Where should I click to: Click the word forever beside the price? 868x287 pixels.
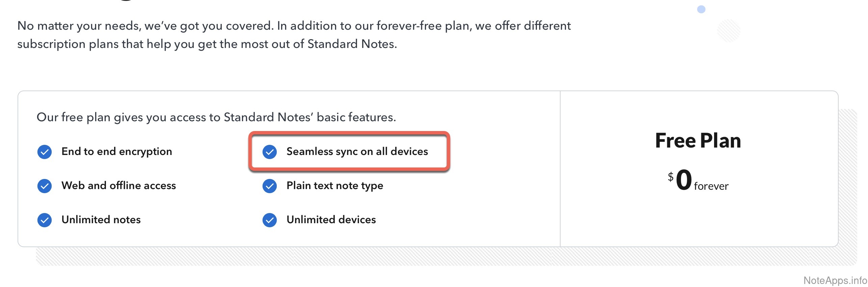[x=711, y=186]
